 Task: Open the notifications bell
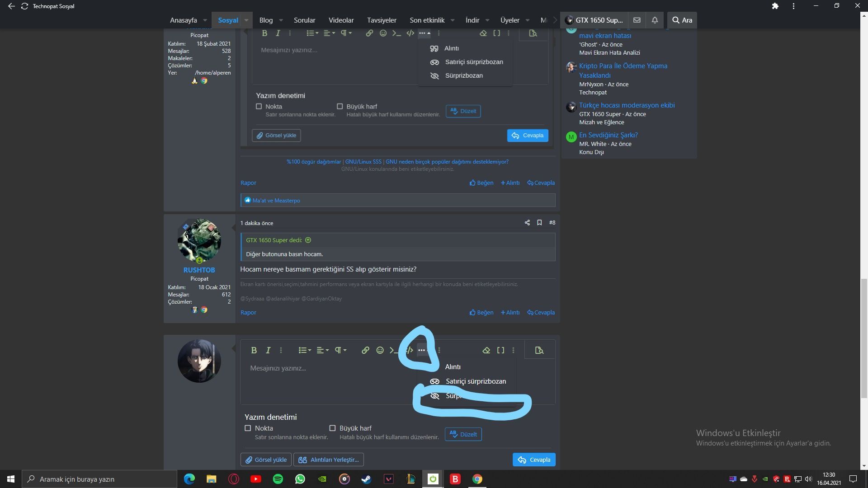pyautogui.click(x=655, y=20)
